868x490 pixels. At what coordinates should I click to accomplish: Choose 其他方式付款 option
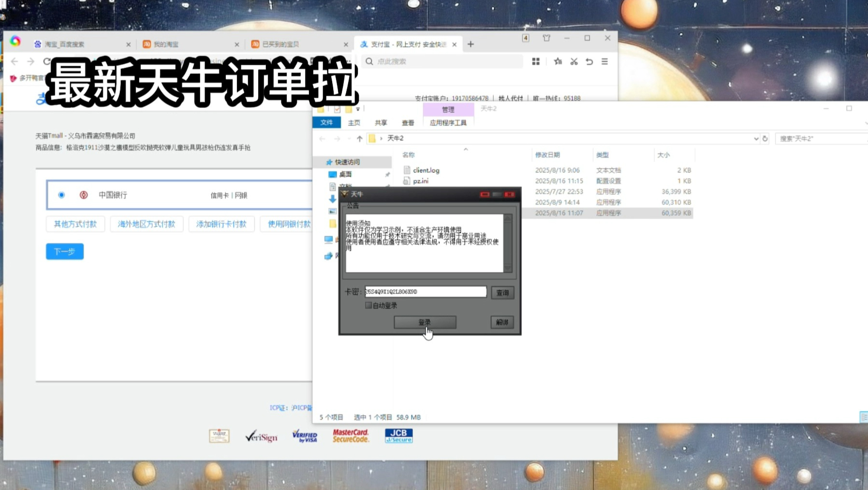point(75,224)
